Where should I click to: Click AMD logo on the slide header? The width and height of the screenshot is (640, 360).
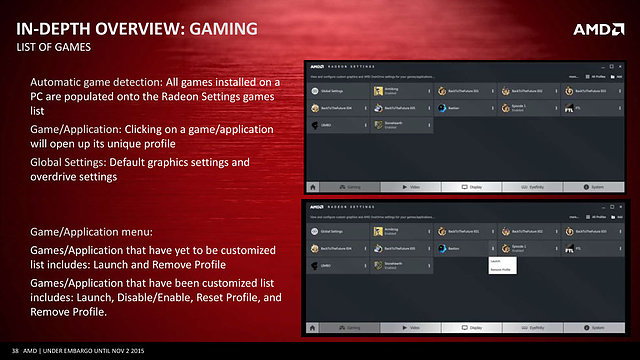[x=598, y=29]
